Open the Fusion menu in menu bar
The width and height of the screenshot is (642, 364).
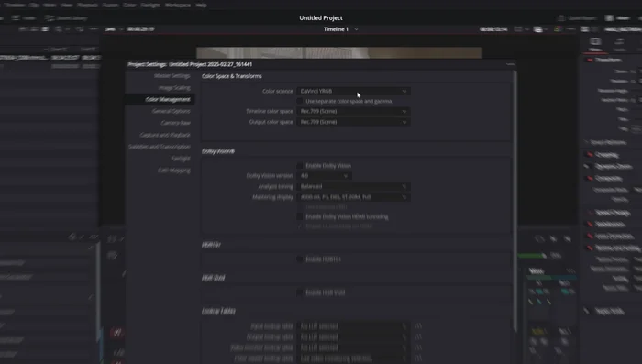click(110, 6)
